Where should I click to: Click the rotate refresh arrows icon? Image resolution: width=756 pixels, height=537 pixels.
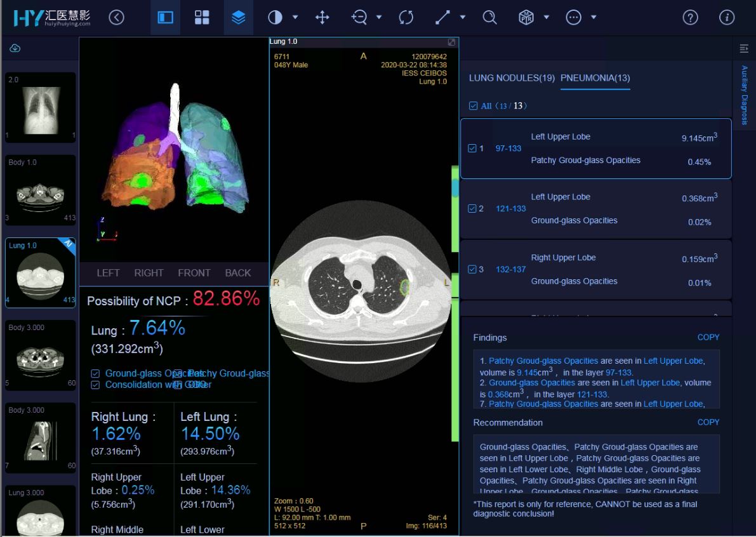[x=406, y=17]
